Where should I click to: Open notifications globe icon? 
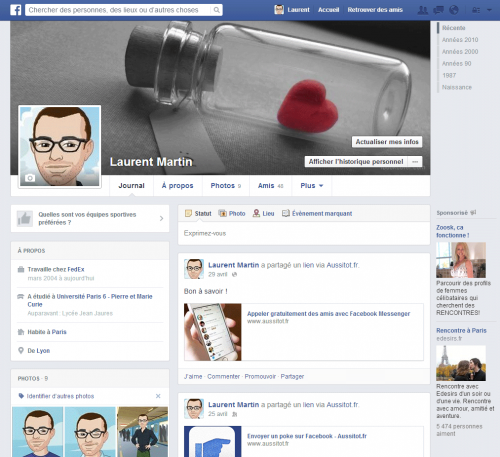454,10
